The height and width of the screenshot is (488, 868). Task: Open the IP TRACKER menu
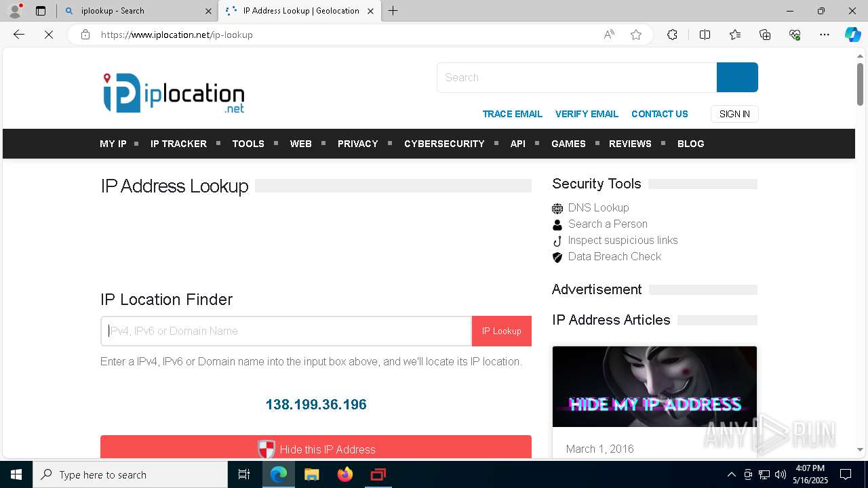[178, 144]
